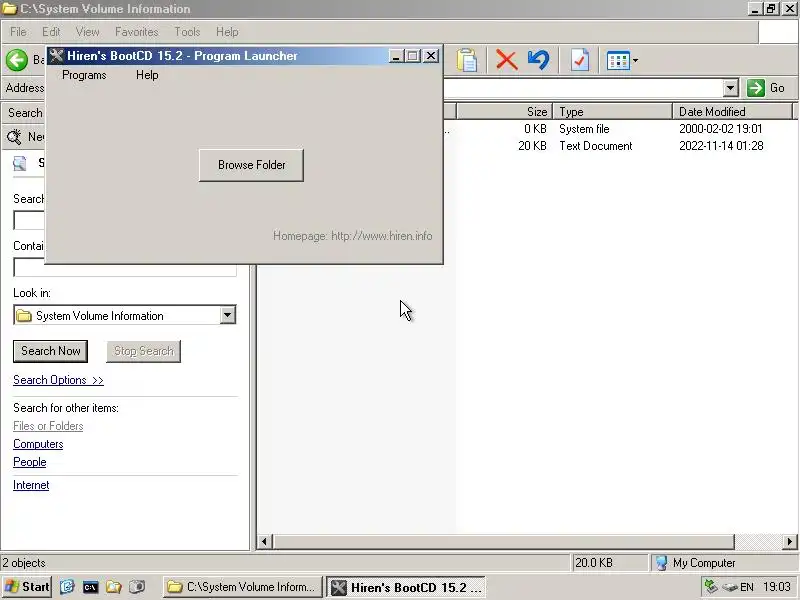Open the Search Options link

[x=58, y=380]
